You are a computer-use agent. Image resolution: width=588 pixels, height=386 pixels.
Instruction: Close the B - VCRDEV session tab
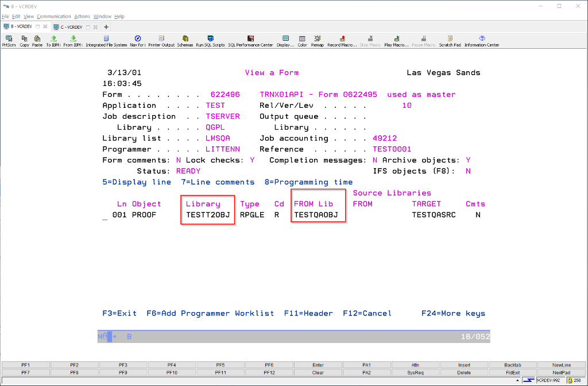(x=45, y=26)
